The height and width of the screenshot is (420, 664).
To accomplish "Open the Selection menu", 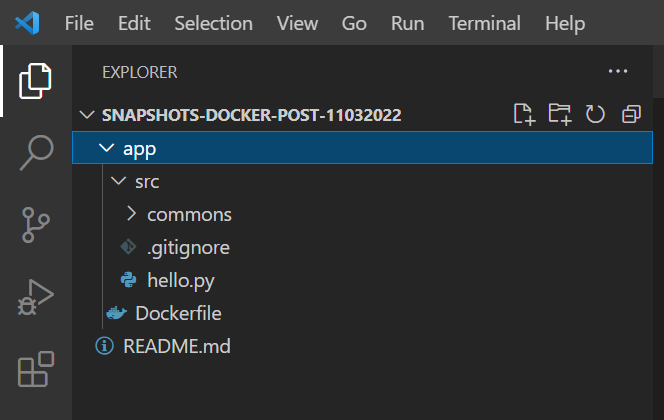I will point(213,23).
